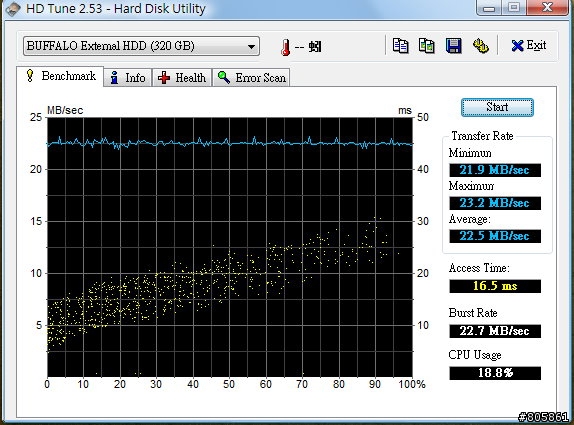Click the benchmark graph area
Image resolution: width=574 pixels, height=425 pixels.
[230, 247]
